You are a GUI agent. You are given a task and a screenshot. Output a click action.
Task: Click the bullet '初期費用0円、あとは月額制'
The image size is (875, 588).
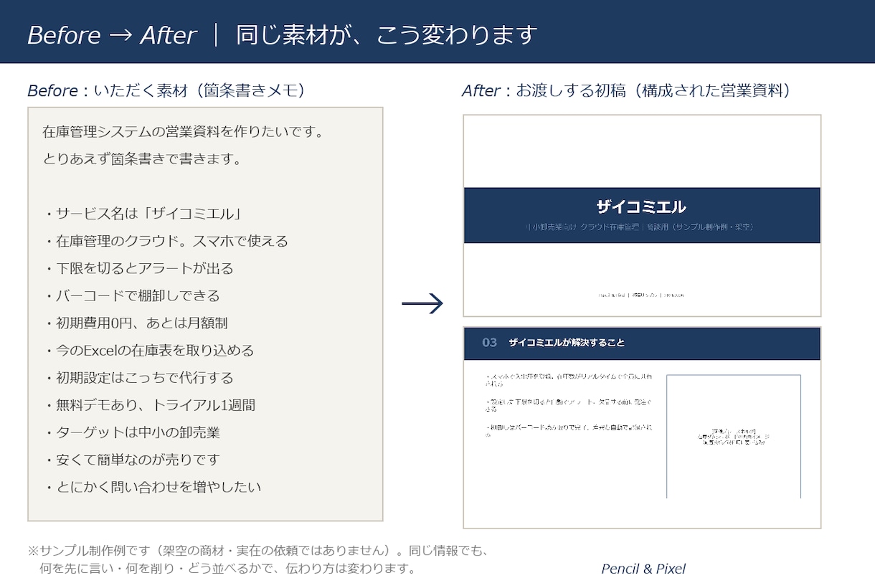click(x=136, y=323)
